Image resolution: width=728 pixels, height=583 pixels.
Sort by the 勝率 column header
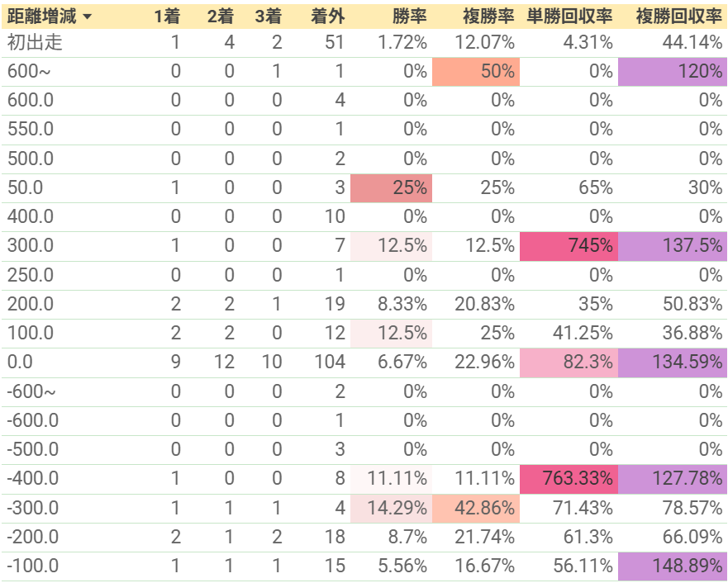(409, 17)
